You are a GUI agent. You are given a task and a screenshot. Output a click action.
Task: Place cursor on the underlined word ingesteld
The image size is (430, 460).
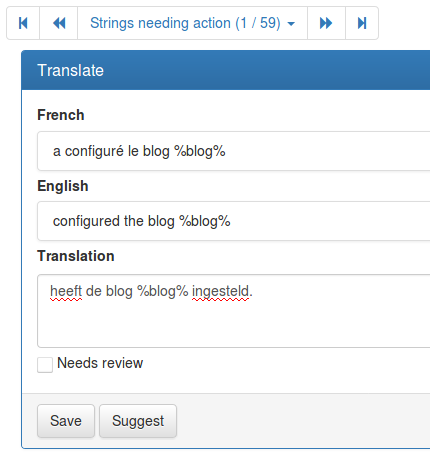pyautogui.click(x=220, y=292)
